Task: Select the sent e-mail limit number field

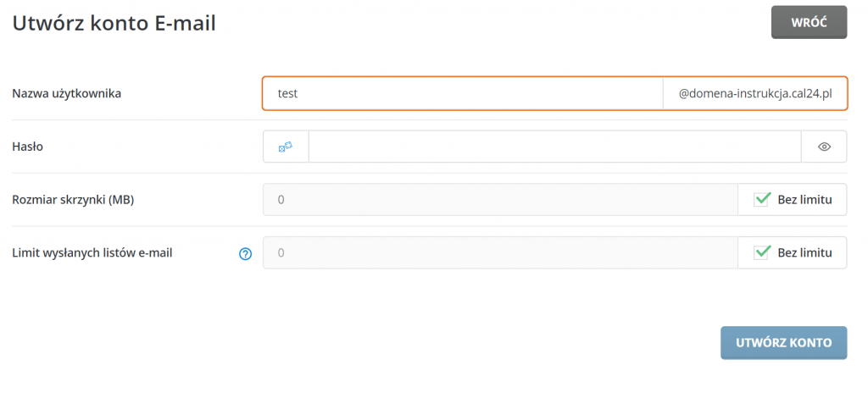Action: coord(500,252)
